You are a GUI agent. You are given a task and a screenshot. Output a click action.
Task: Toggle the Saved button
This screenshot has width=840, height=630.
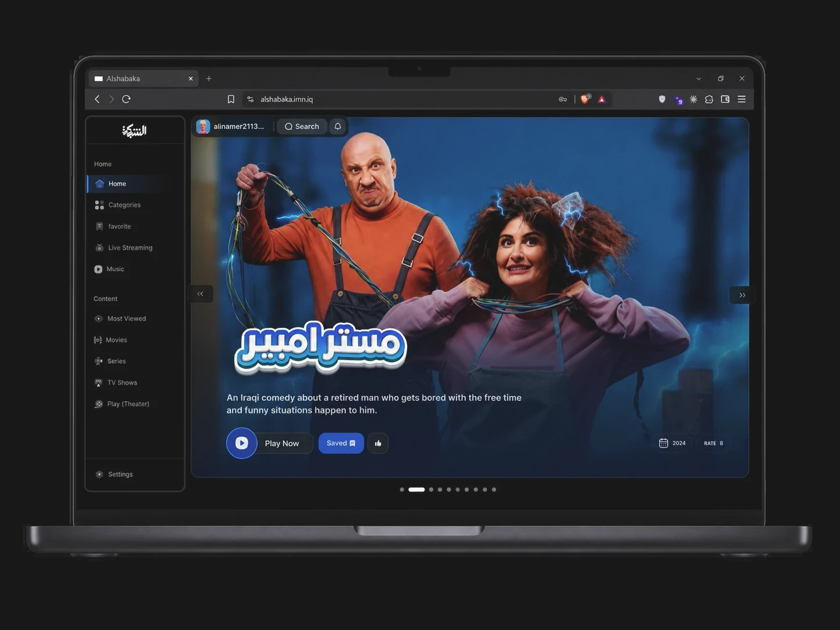[341, 443]
